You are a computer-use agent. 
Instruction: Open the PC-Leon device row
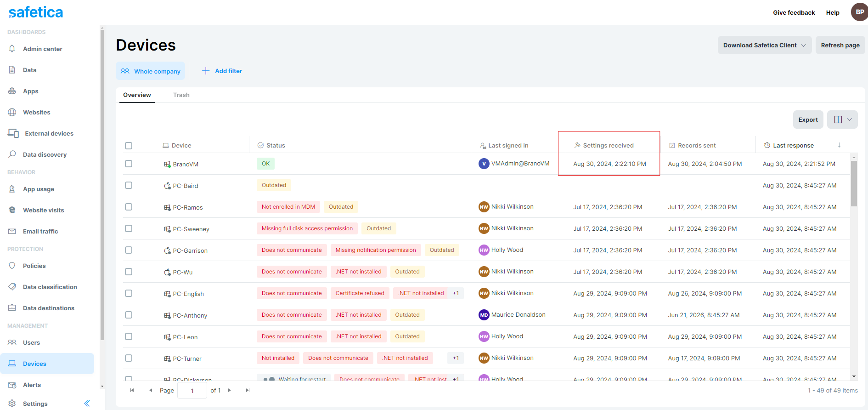click(x=487, y=336)
